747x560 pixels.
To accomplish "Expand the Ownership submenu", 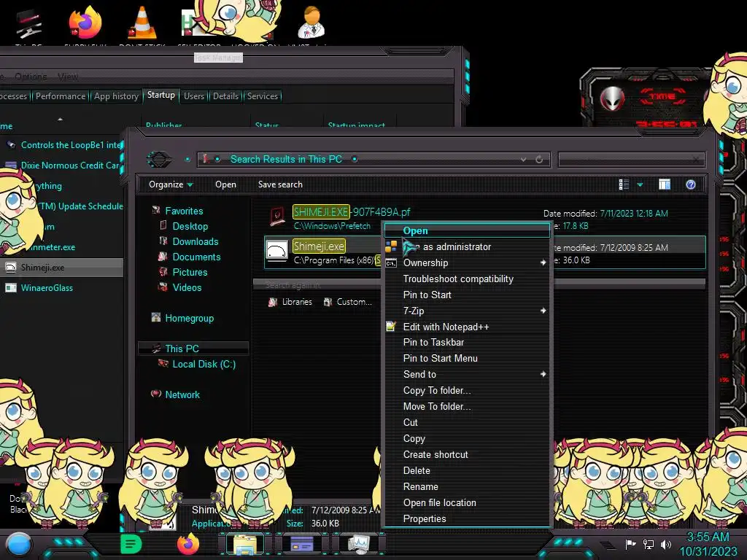I will coord(467,262).
